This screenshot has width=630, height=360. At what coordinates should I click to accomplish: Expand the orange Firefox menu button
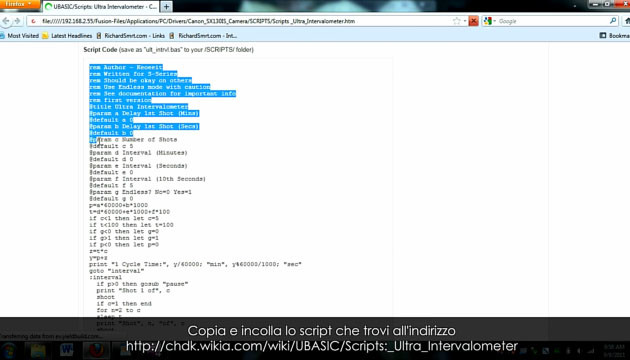[20, 4]
